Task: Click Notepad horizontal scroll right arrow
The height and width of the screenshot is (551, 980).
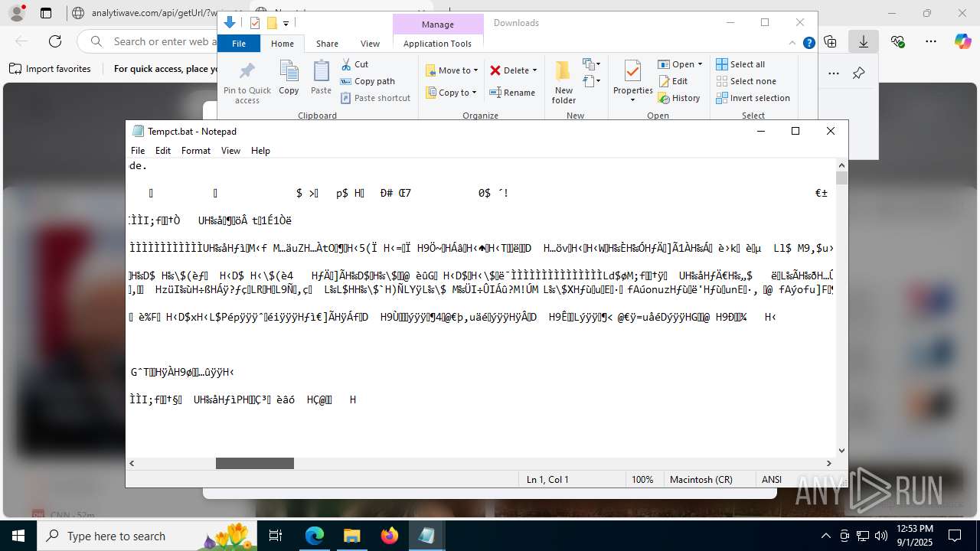Action: click(828, 463)
